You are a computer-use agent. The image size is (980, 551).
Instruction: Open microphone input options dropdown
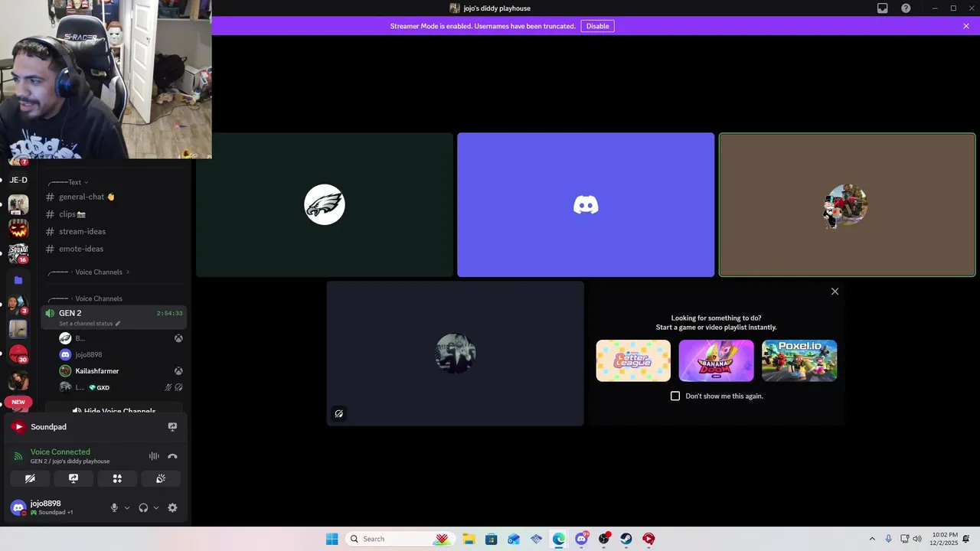click(x=127, y=507)
